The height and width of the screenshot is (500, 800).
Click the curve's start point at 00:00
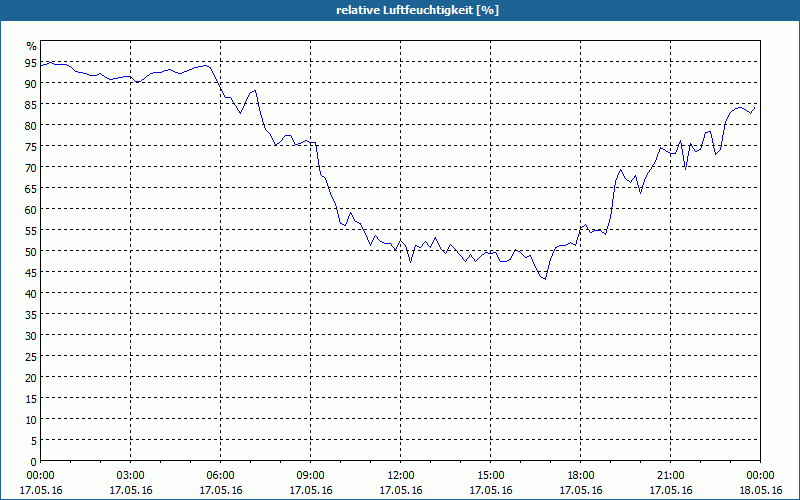41,66
